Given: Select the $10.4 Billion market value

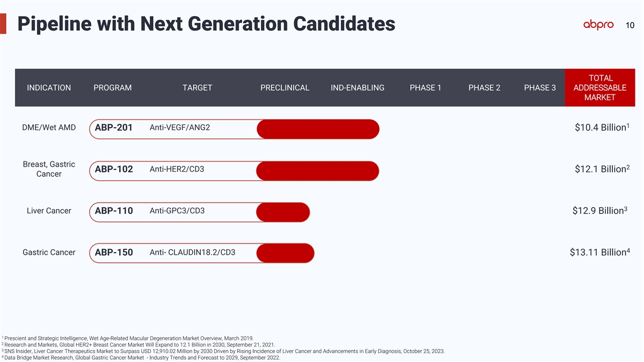Looking at the screenshot, I should [601, 128].
